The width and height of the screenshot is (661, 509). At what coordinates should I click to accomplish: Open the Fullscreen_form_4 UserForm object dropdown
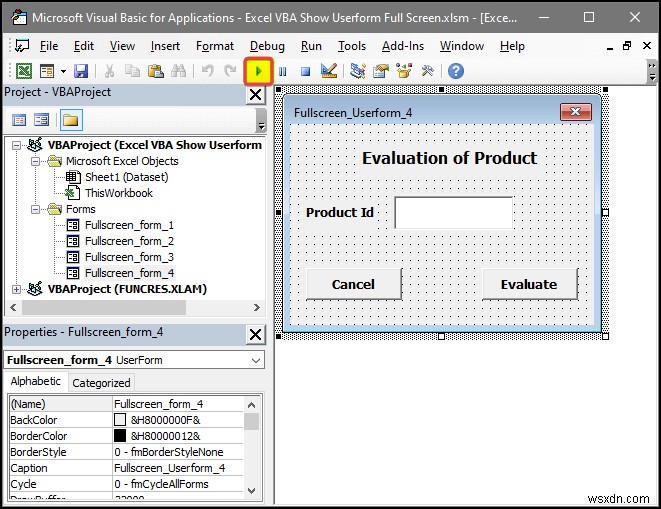[255, 361]
